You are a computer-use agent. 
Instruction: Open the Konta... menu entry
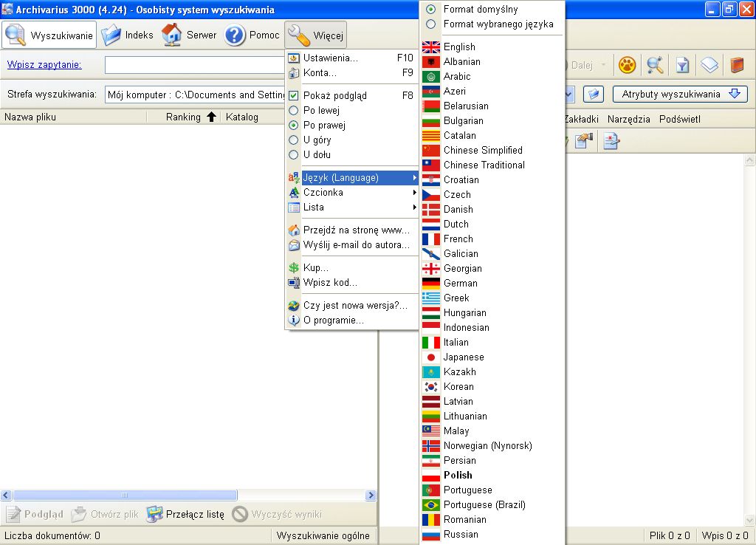tap(352, 73)
